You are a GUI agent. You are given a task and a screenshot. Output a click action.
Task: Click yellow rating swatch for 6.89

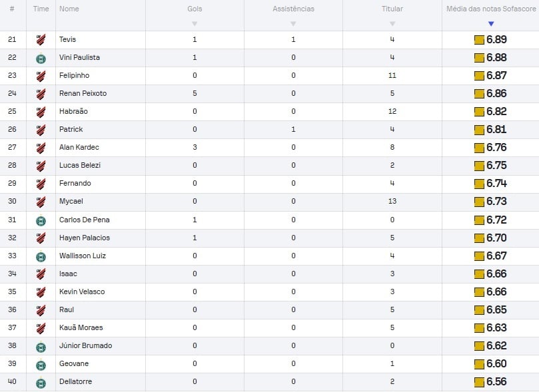click(479, 40)
